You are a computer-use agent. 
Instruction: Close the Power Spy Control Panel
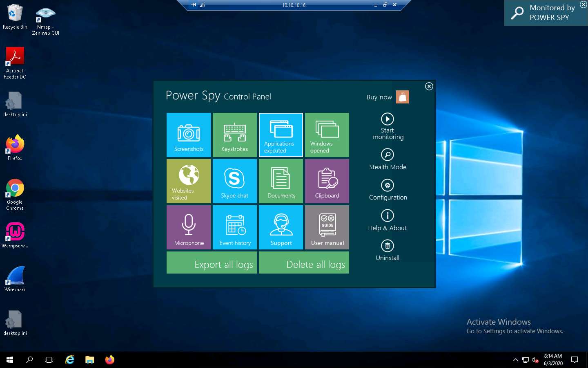point(429,86)
